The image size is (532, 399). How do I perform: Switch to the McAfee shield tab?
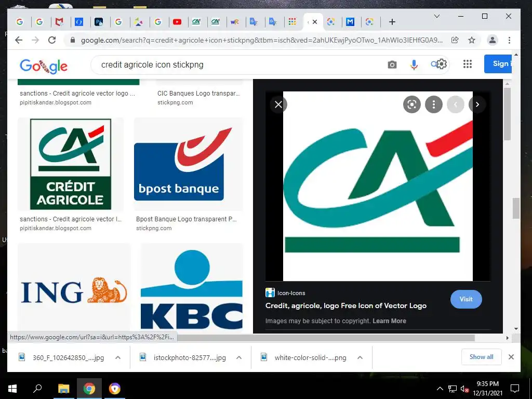coord(59,22)
